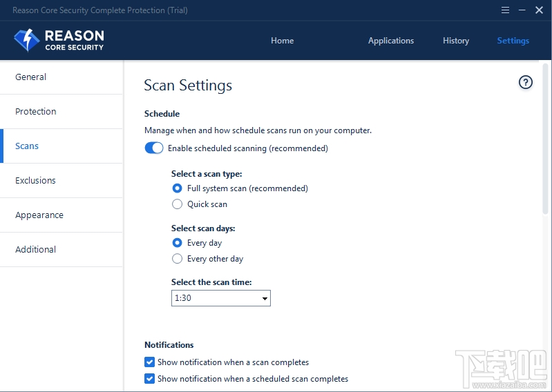Select Every day scan option
This screenshot has height=392, width=552.
(x=177, y=243)
